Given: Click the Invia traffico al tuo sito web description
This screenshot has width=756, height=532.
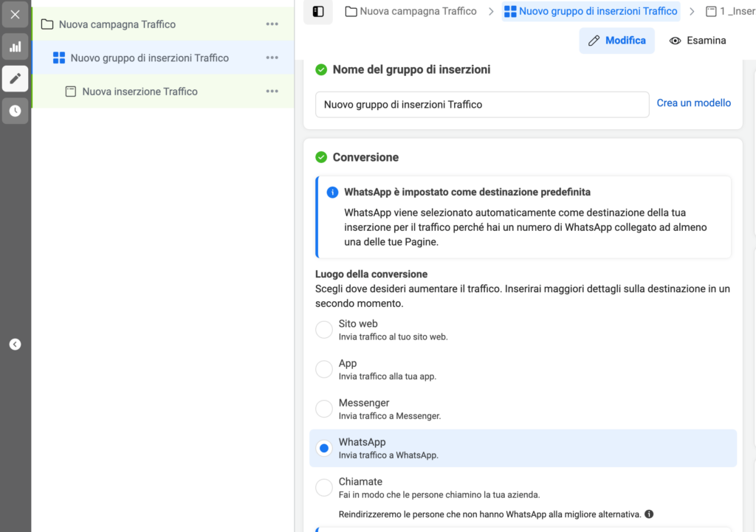Looking at the screenshot, I should click(393, 337).
